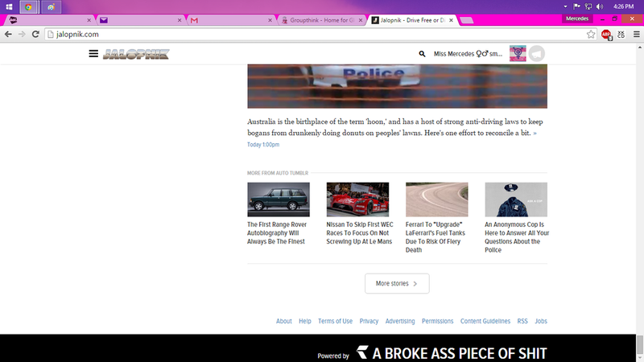This screenshot has height=362, width=644.
Task: Close the Groupthink tab
Action: click(361, 20)
